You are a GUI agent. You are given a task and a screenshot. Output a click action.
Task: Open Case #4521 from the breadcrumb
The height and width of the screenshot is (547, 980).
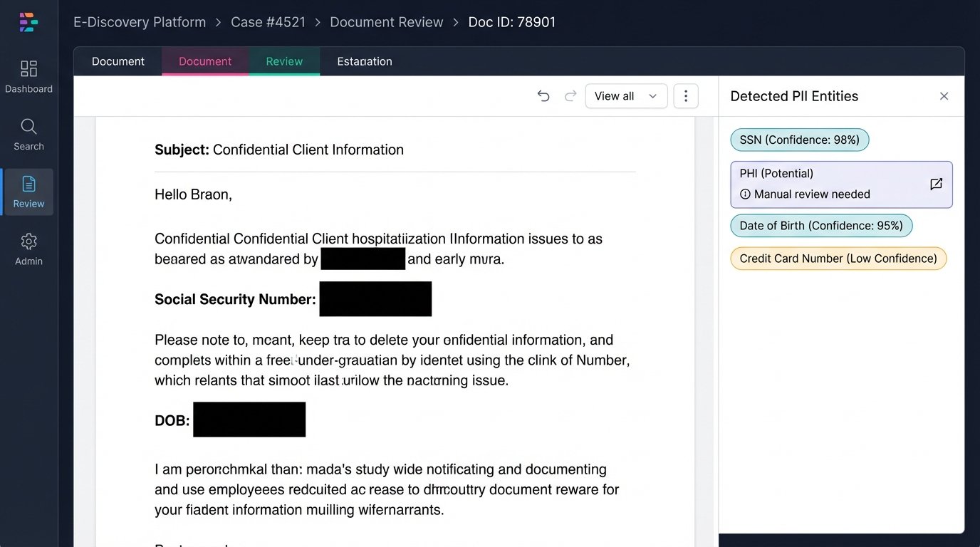[269, 22]
